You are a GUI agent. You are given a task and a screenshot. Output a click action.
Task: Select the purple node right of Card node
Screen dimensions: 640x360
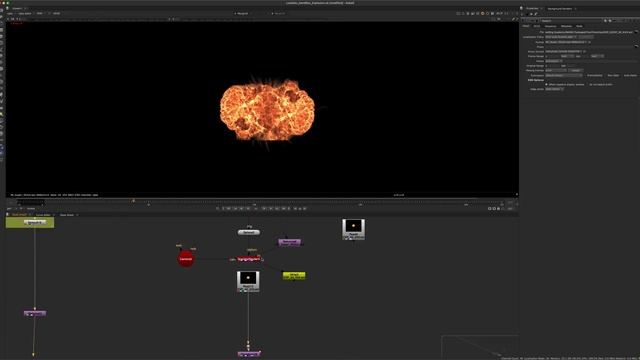tap(289, 242)
